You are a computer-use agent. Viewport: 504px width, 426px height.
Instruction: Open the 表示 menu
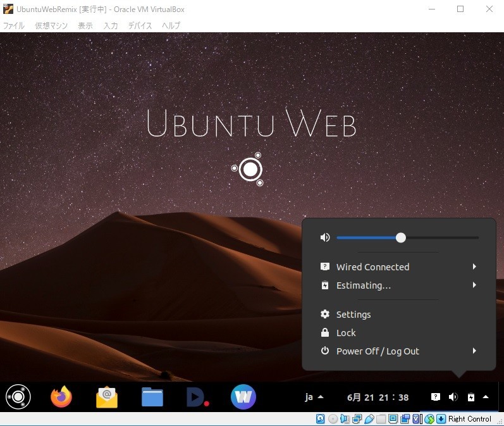tap(85, 25)
